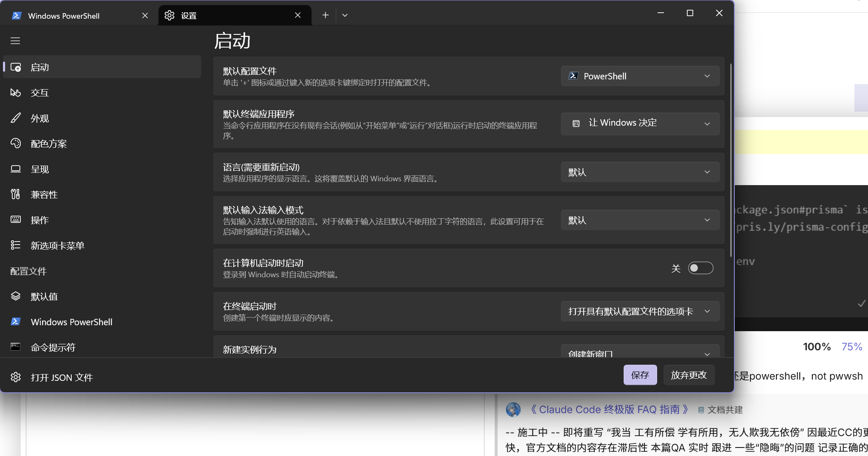Open 配色方案 via palette icon
868x456 pixels.
point(16,144)
